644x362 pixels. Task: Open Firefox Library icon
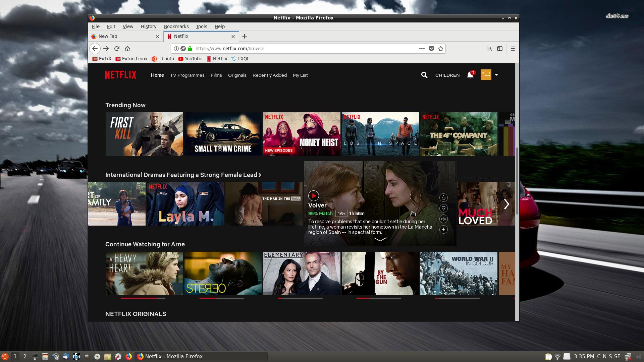(x=489, y=49)
